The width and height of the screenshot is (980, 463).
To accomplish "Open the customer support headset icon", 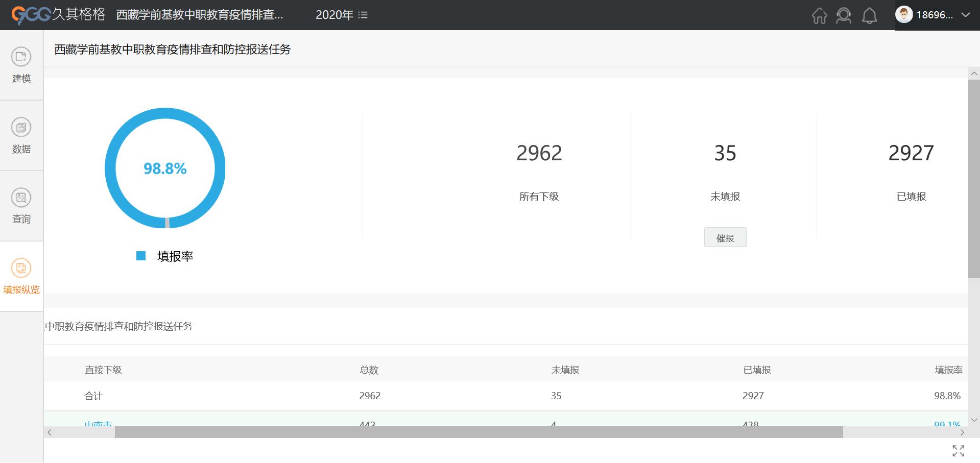I will 844,16.
